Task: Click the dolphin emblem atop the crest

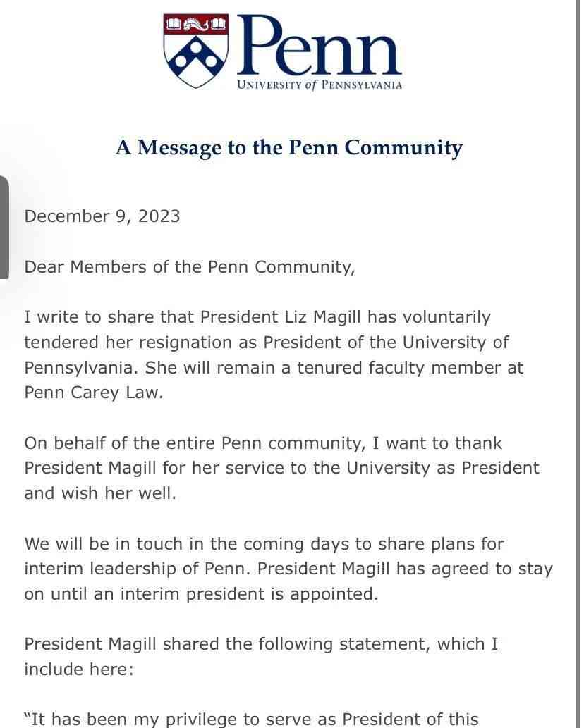Action: click(x=196, y=23)
